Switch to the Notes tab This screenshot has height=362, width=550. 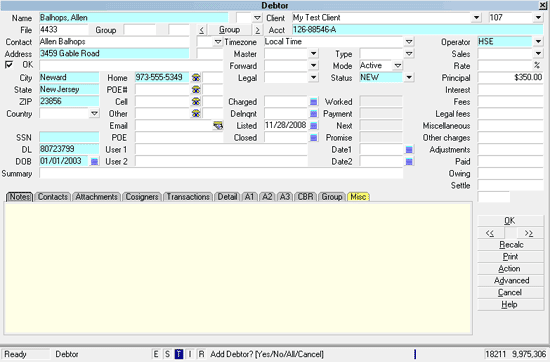(20, 197)
